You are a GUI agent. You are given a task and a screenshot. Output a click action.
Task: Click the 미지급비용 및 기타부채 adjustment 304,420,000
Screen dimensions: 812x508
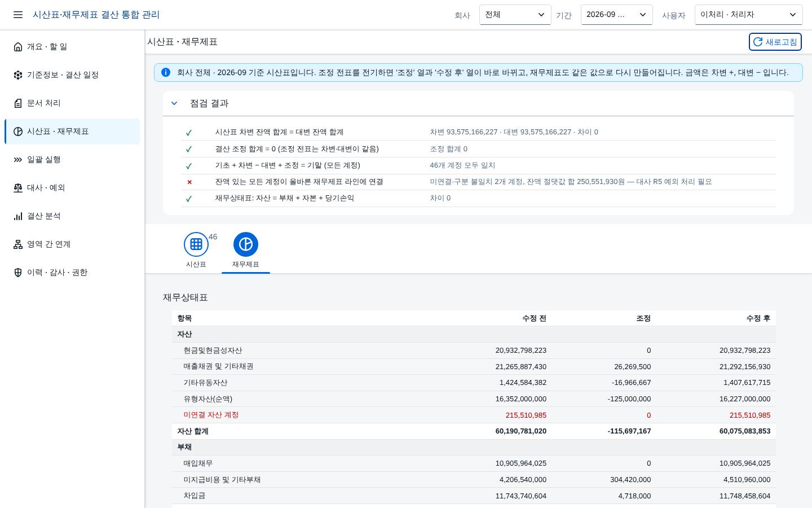coord(630,480)
